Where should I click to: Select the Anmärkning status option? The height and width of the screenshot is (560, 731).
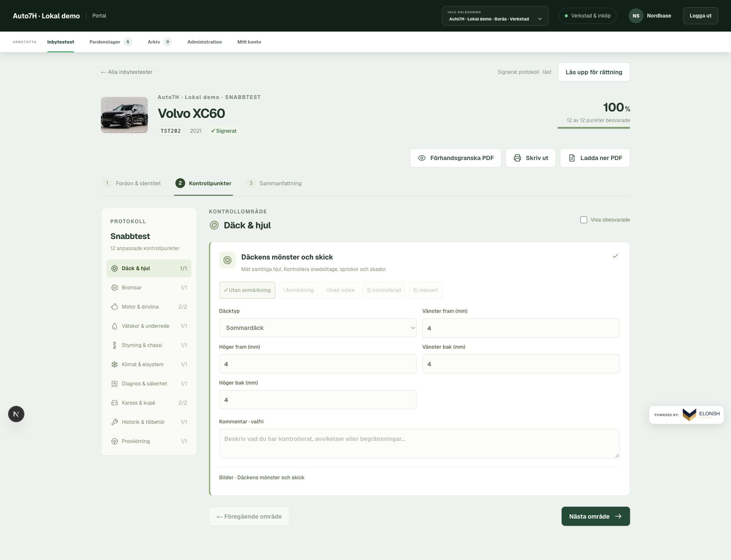click(298, 290)
